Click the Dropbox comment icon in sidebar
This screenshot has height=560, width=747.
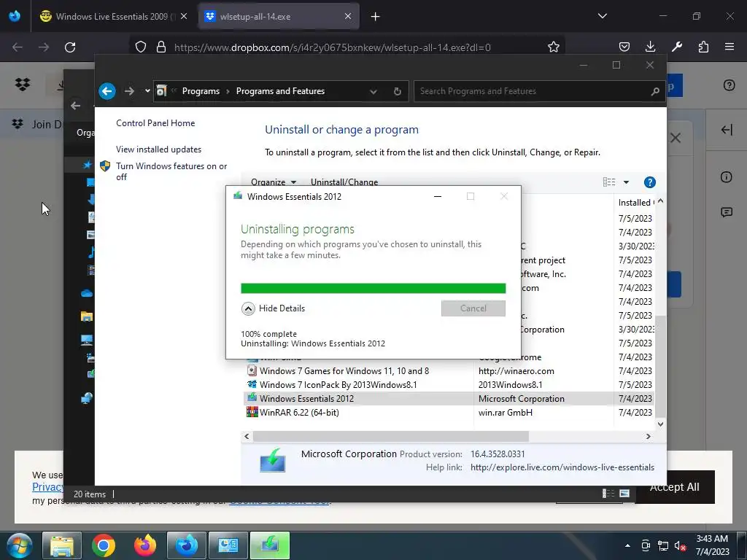click(726, 212)
